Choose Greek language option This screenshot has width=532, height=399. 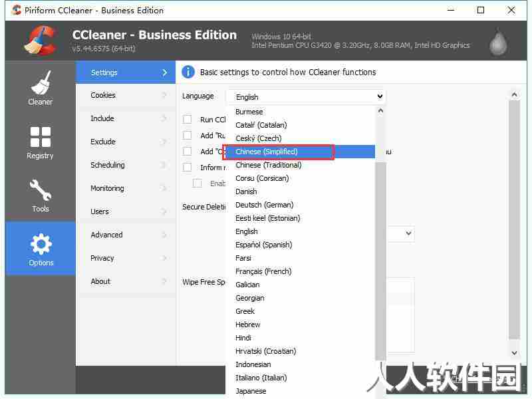pyautogui.click(x=301, y=311)
